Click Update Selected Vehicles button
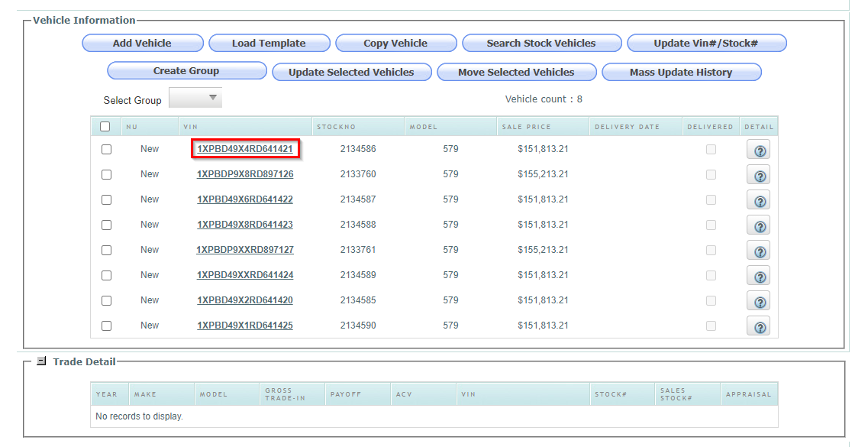The image size is (868, 447). pos(351,72)
